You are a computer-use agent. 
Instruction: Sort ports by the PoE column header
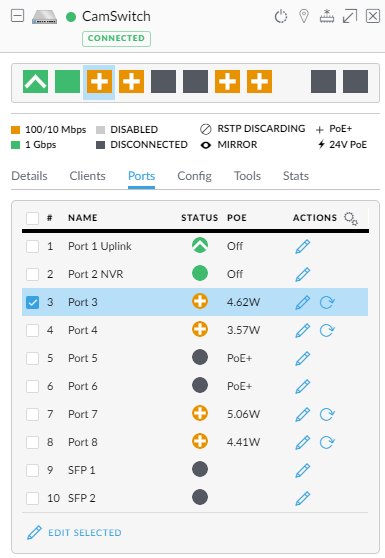(x=237, y=218)
